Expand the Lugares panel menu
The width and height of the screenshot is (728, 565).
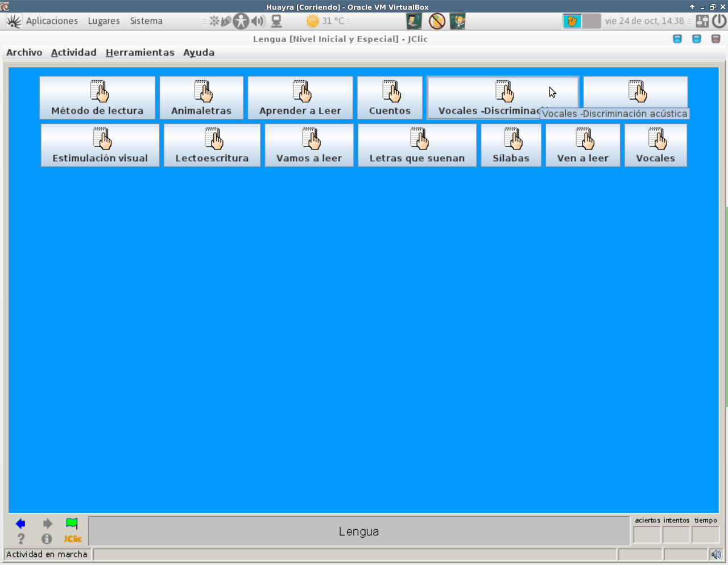[104, 21]
